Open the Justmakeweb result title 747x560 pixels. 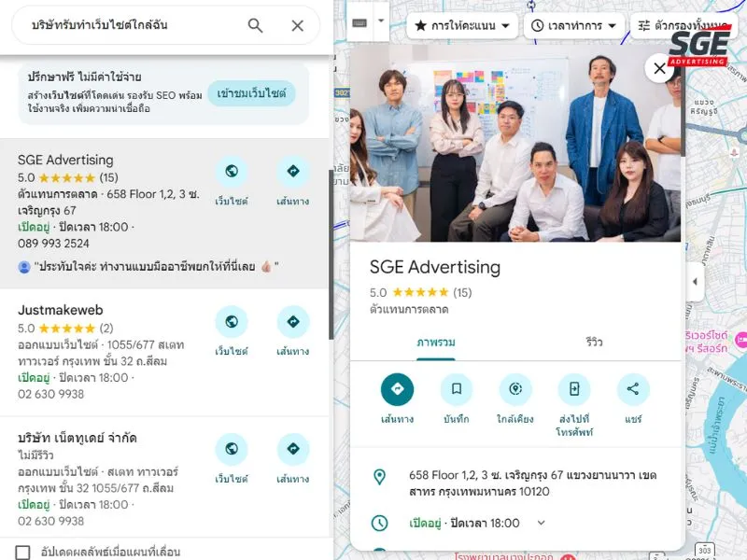[x=61, y=310]
